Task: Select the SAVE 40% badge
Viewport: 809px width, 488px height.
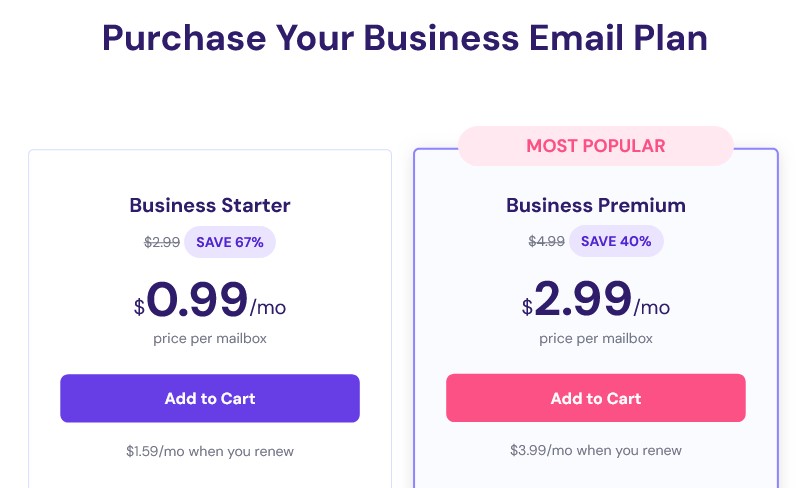Action: pyautogui.click(x=616, y=241)
